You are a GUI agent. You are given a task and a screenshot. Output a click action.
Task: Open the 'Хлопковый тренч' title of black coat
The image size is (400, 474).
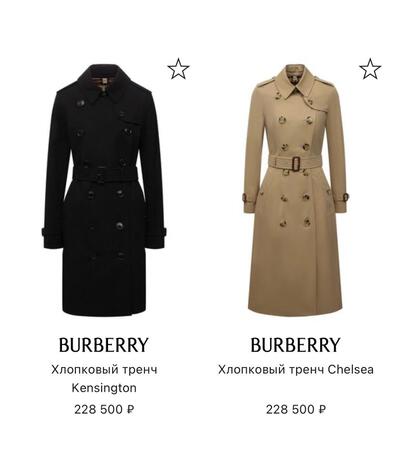click(x=104, y=370)
